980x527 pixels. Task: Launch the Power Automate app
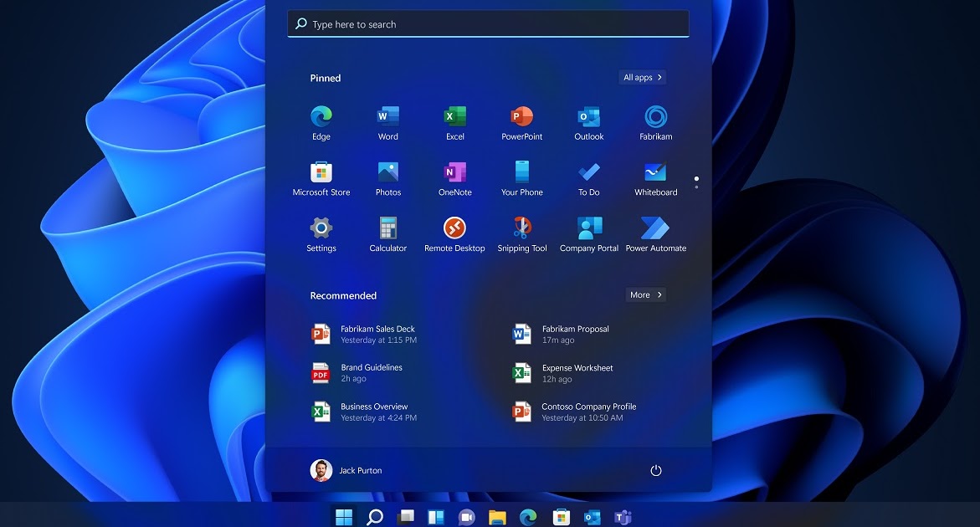[655, 235]
